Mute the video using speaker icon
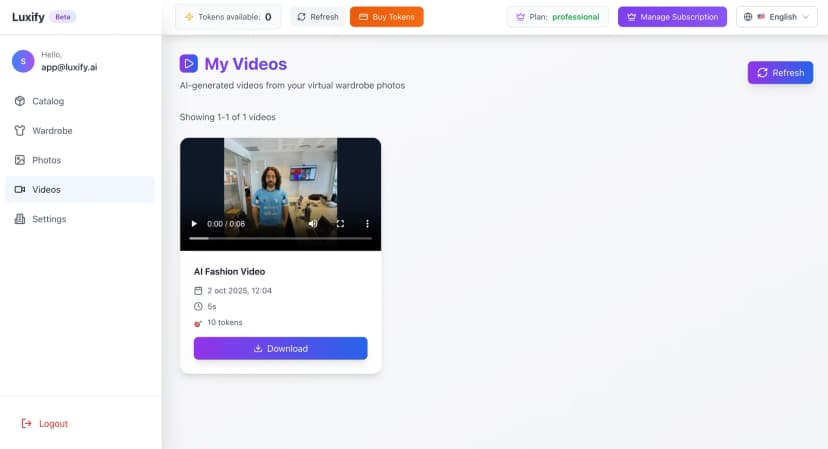The image size is (828, 449). (313, 224)
